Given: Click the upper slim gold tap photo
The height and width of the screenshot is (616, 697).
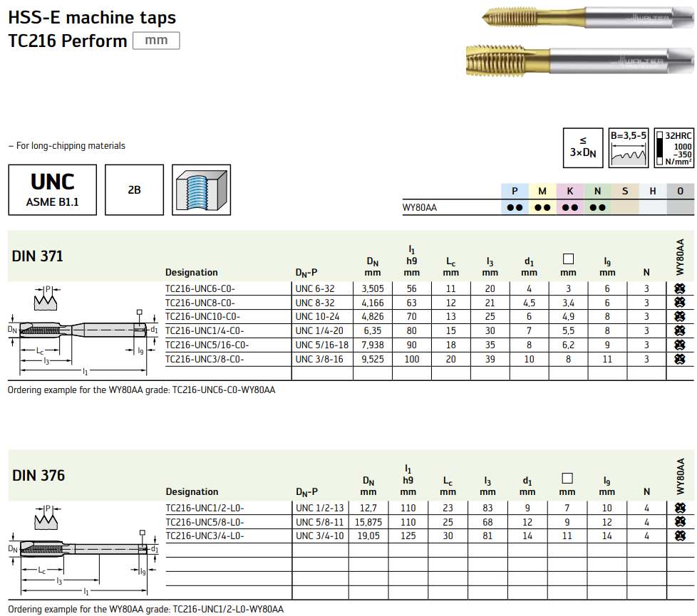Looking at the screenshot, I should coord(588,18).
